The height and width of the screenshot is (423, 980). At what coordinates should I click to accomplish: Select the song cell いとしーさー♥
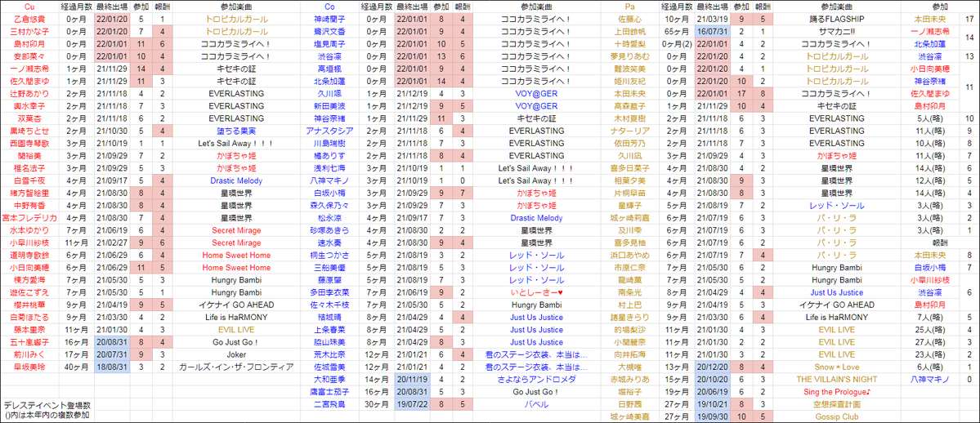(x=536, y=292)
